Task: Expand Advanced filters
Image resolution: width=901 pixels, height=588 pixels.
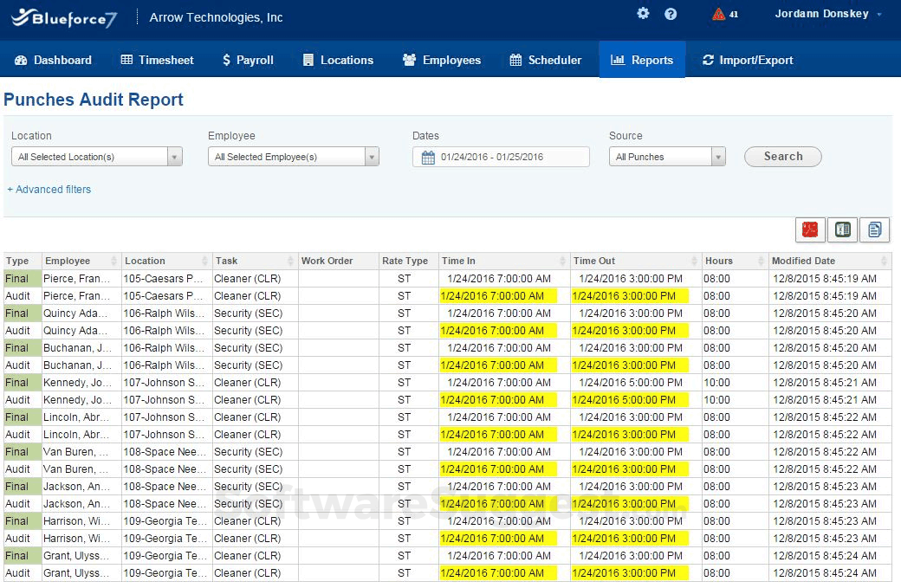Action: [x=49, y=189]
